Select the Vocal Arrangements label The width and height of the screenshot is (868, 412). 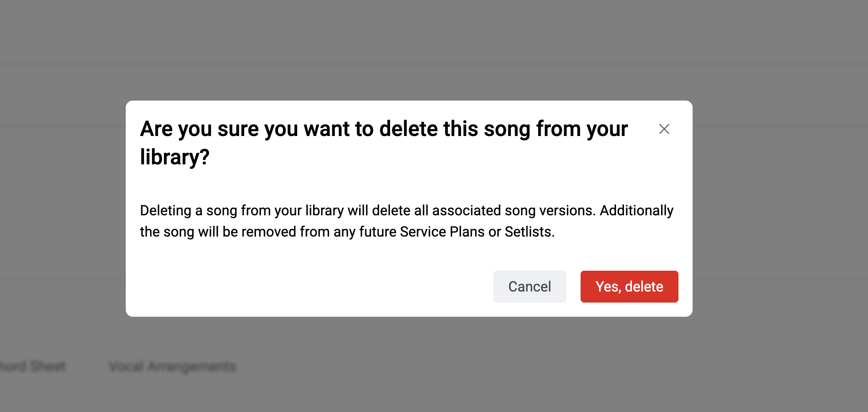[172, 366]
